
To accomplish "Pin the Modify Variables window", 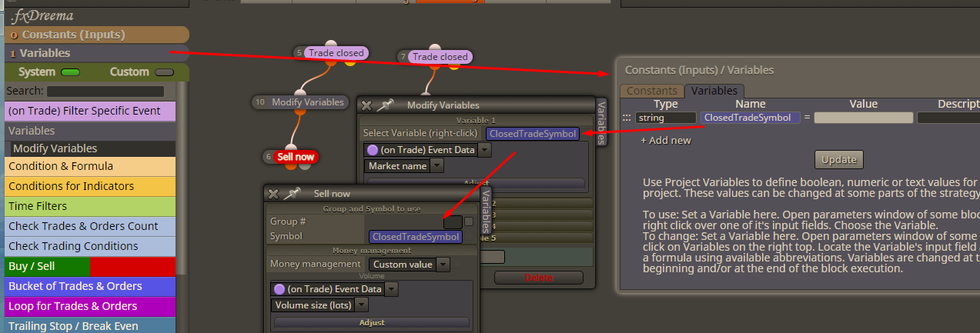I will [x=385, y=105].
